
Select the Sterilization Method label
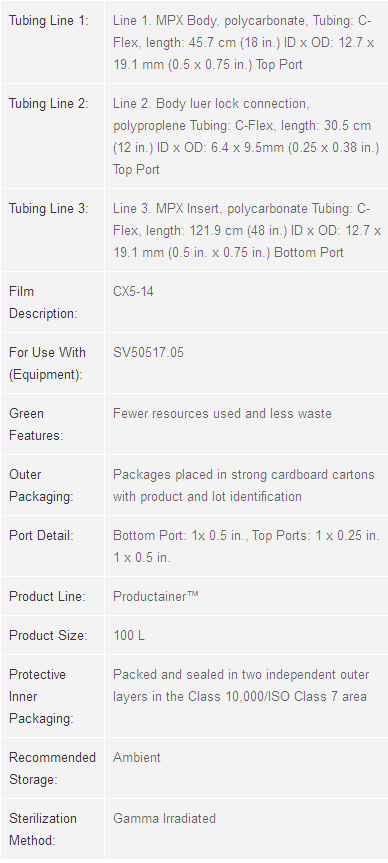43,829
